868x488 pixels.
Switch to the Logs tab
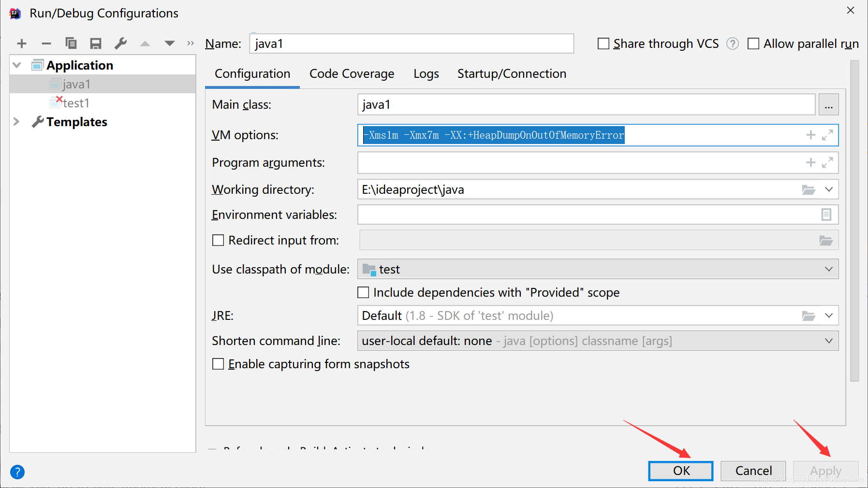tap(426, 74)
